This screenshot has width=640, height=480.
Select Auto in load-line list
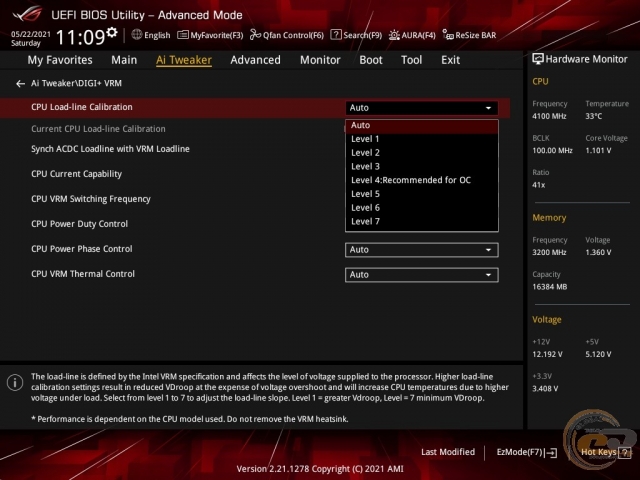422,126
